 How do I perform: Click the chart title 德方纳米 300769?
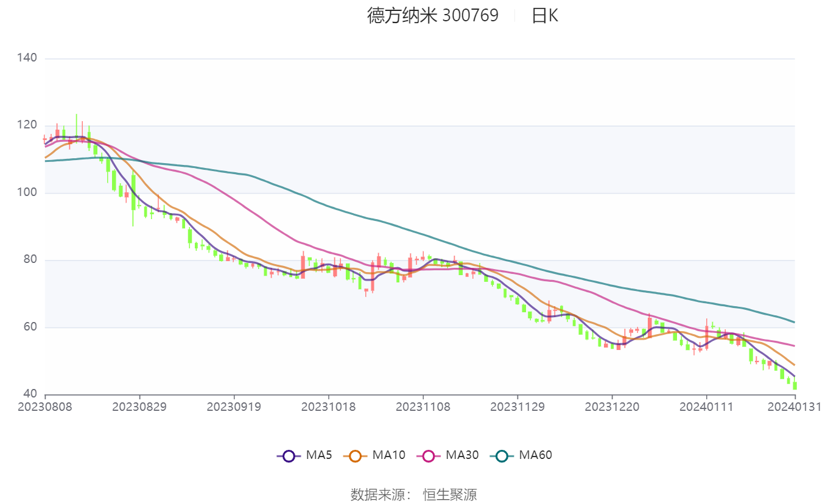[x=433, y=16]
